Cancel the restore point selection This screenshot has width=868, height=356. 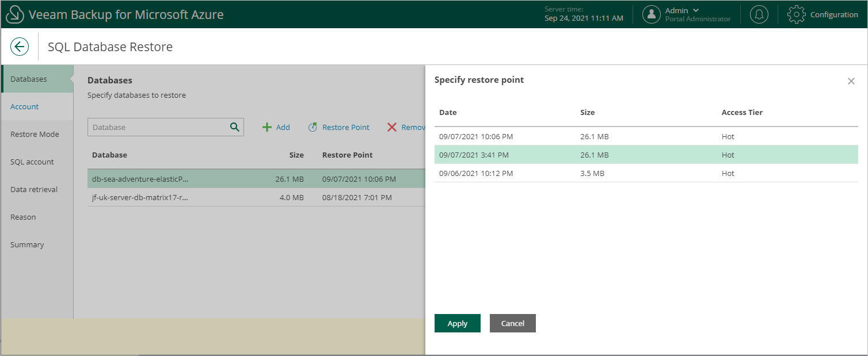(513, 323)
